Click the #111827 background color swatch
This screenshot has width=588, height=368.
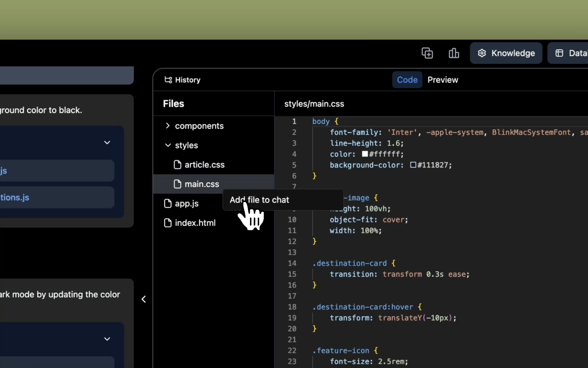[413, 165]
